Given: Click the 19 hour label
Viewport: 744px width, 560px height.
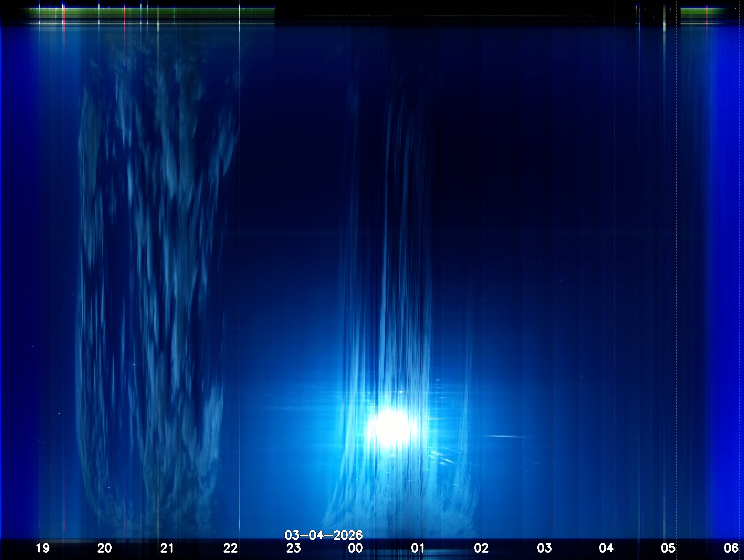Looking at the screenshot, I should click(x=43, y=548).
